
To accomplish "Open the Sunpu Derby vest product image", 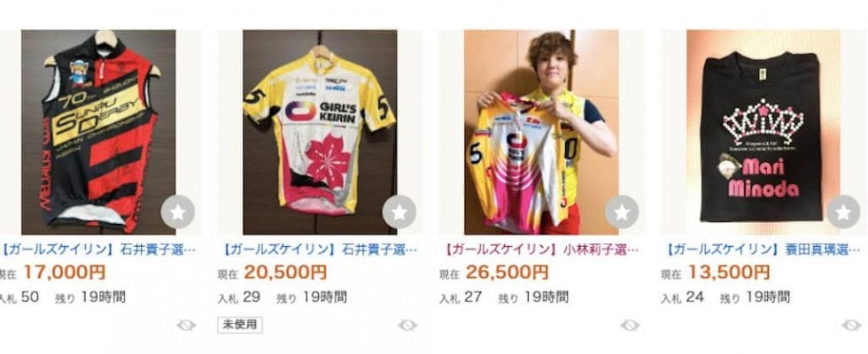I will pos(98,132).
